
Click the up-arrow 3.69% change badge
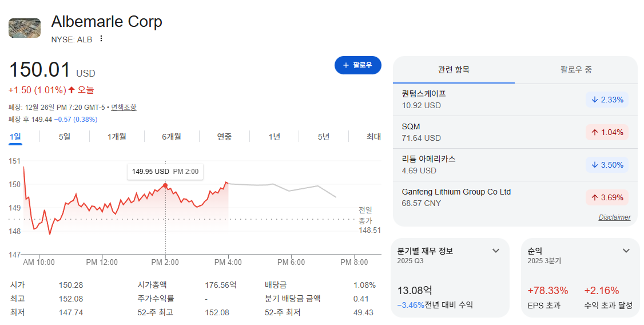pos(607,197)
